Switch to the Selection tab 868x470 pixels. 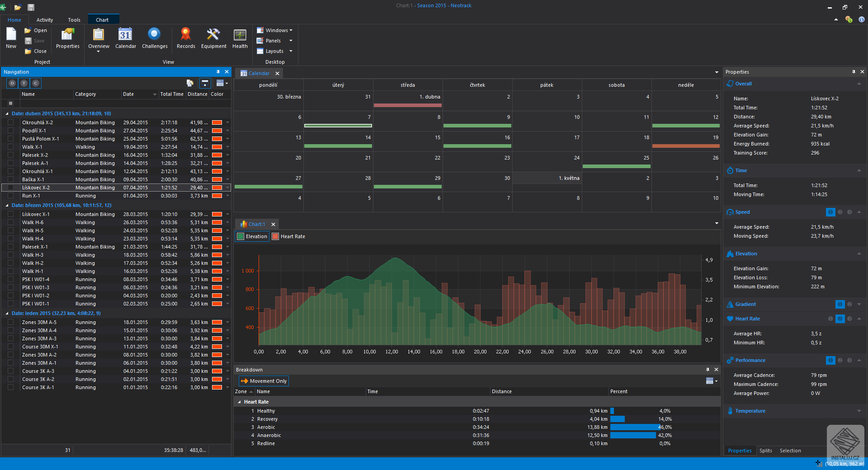(790, 451)
